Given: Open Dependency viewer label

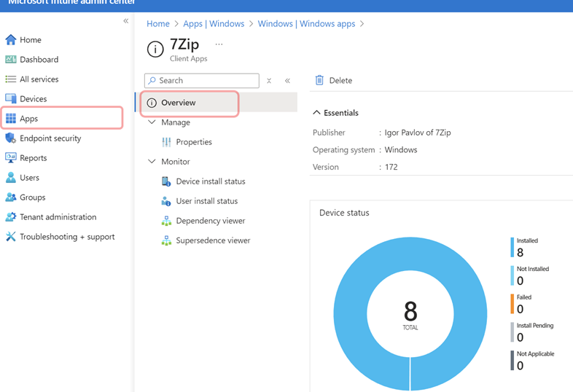Looking at the screenshot, I should click(211, 221).
